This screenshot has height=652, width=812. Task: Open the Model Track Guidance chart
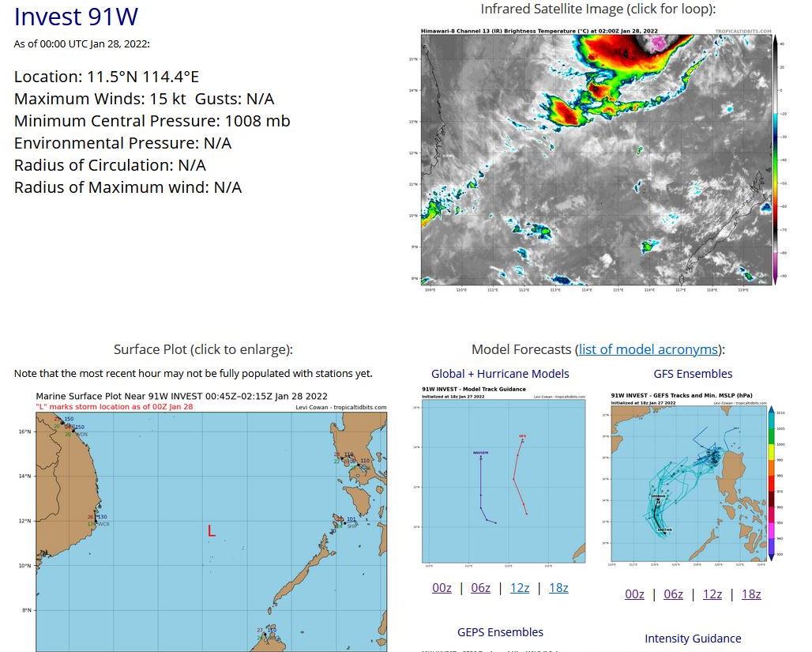point(500,478)
